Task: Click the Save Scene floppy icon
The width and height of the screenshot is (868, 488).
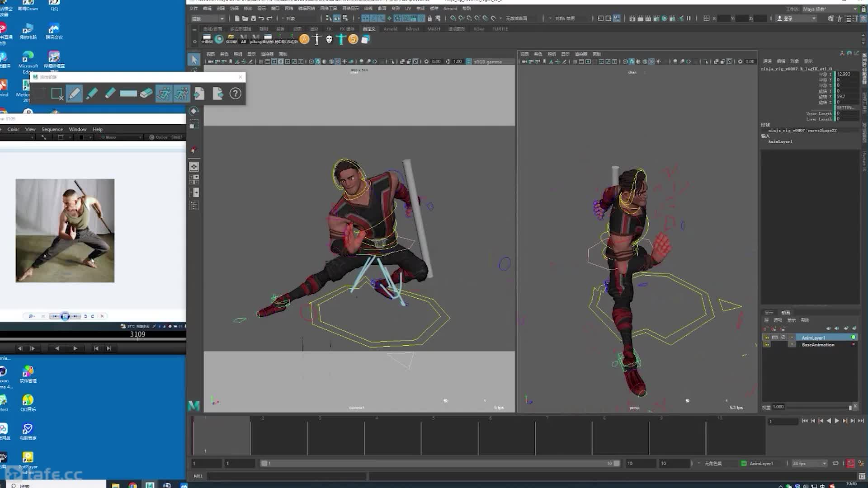Action: [253, 19]
